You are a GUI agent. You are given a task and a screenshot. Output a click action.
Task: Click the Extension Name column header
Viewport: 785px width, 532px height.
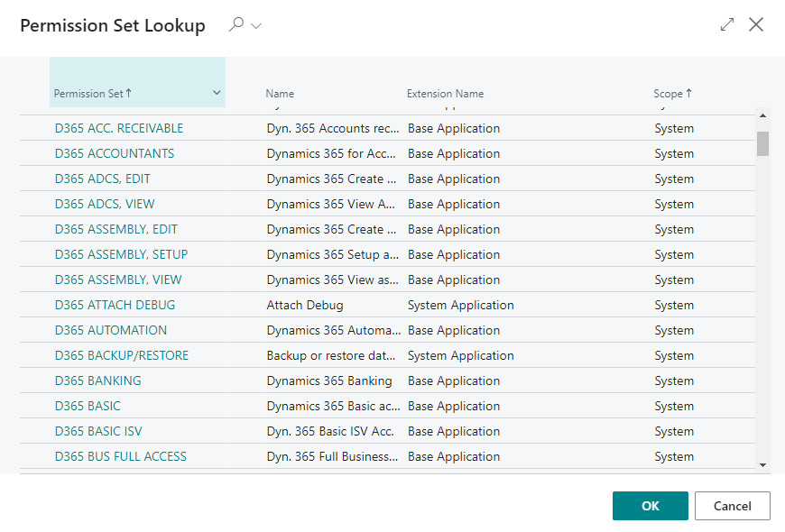tap(445, 94)
